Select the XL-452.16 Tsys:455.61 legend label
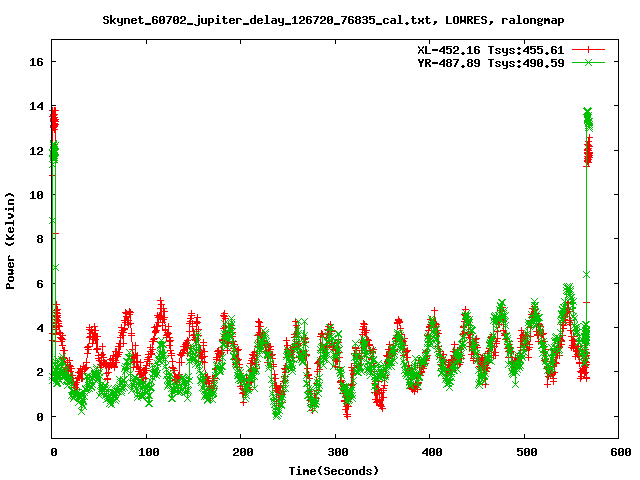Viewport: 640px width, 480px height. [x=491, y=50]
